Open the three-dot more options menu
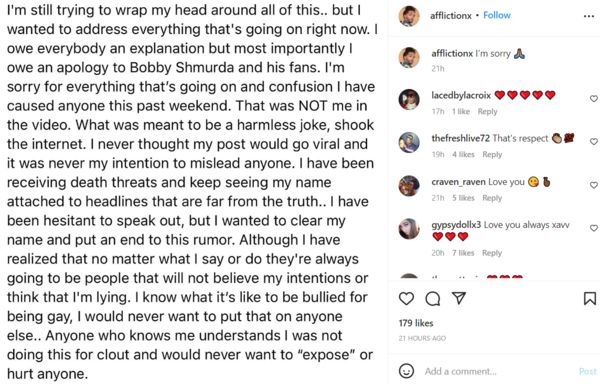Screen dimensions: 600x384 coord(589,16)
